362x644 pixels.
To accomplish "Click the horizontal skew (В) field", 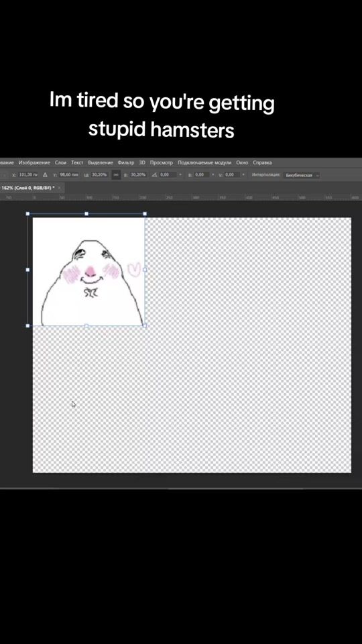I will [202, 174].
